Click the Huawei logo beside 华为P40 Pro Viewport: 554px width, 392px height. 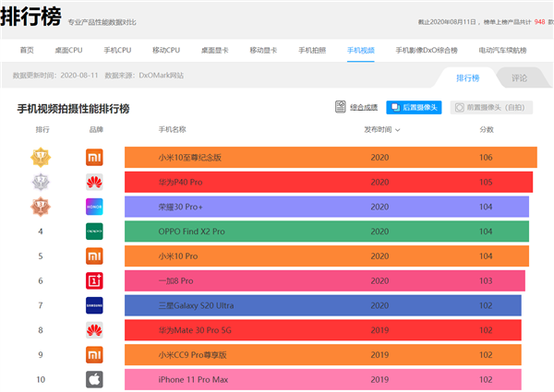pos(94,182)
